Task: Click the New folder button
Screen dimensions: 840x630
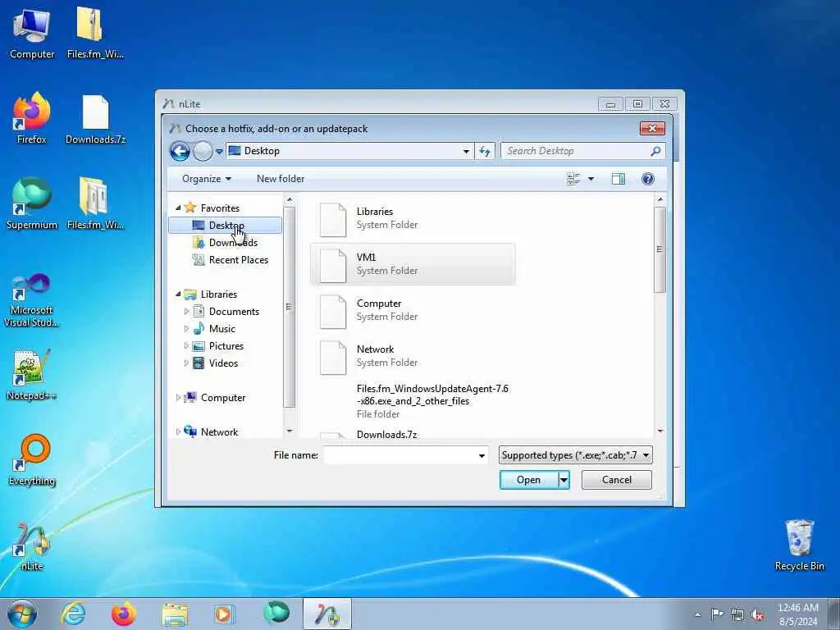Action: click(x=281, y=178)
